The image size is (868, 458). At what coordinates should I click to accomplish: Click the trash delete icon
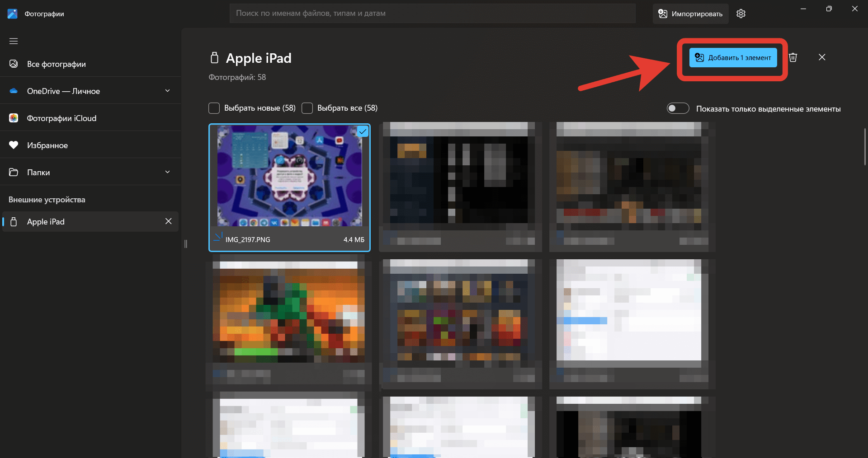pos(793,57)
